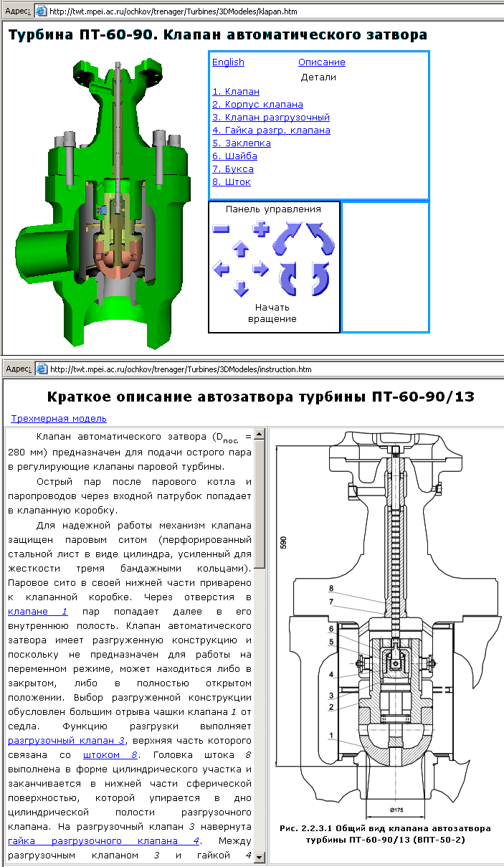
Task: Open the Описание link
Action: coord(322,62)
